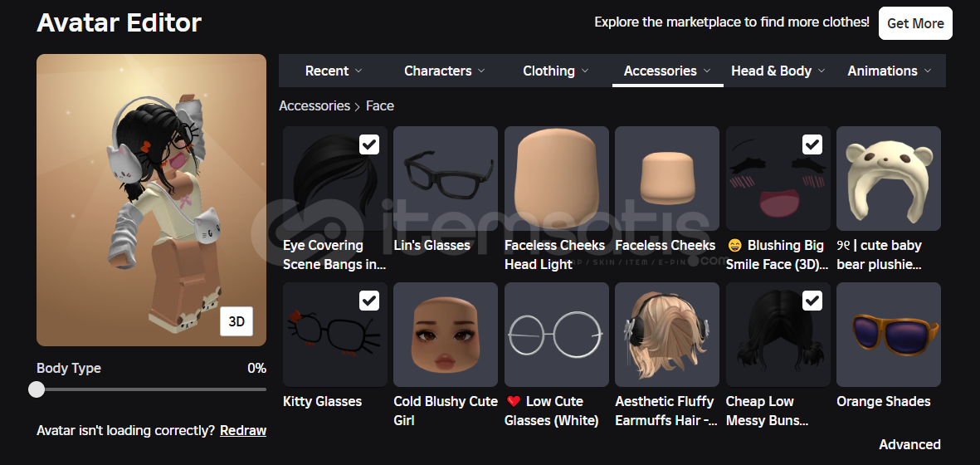This screenshot has height=465, width=980.
Task: Click the Cheap Low Messy Buns thumbnail
Action: pyautogui.click(x=778, y=335)
